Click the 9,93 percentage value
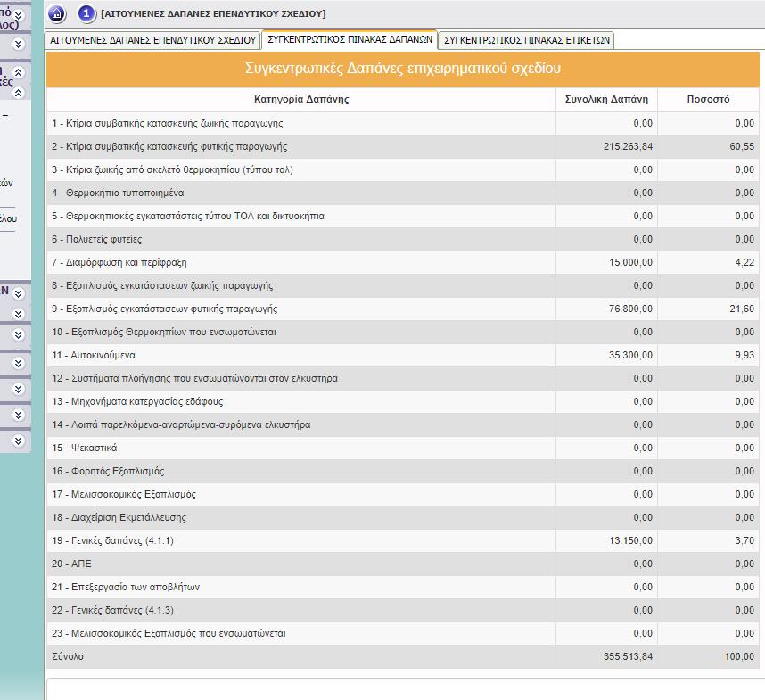 (744, 355)
